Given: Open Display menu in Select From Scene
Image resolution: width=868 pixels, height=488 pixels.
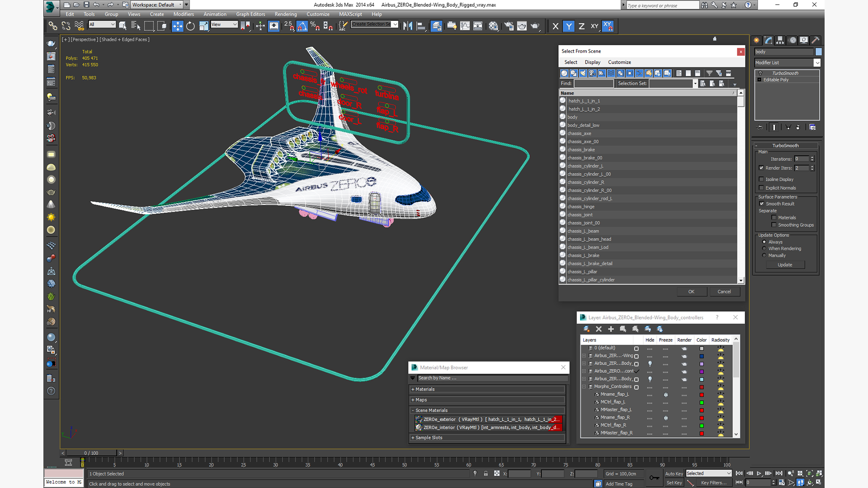Looking at the screenshot, I should click(592, 62).
